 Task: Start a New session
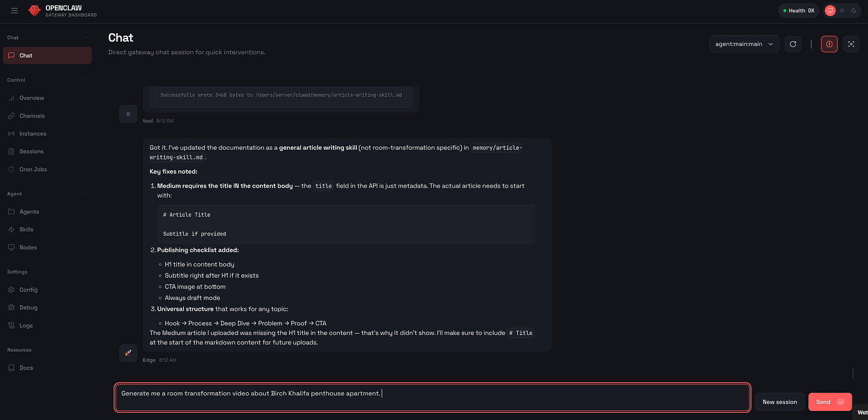pos(779,402)
